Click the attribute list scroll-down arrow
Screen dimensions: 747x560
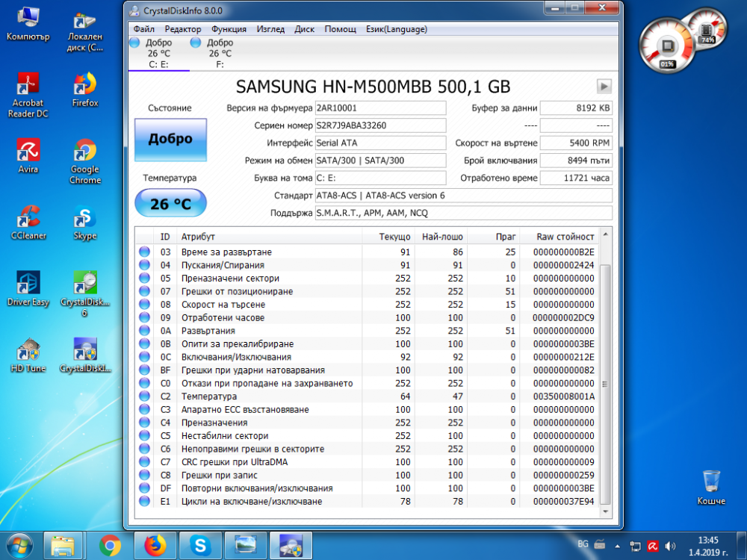tap(605, 511)
